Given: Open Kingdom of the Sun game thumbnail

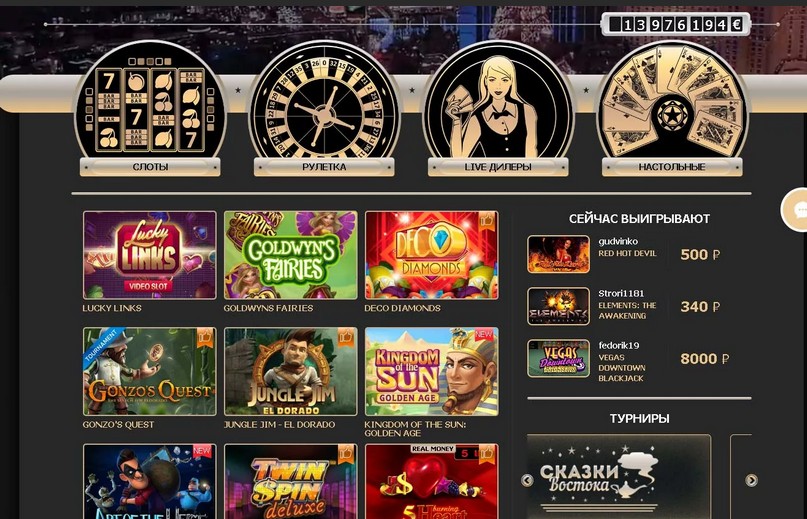Looking at the screenshot, I should pos(432,371).
